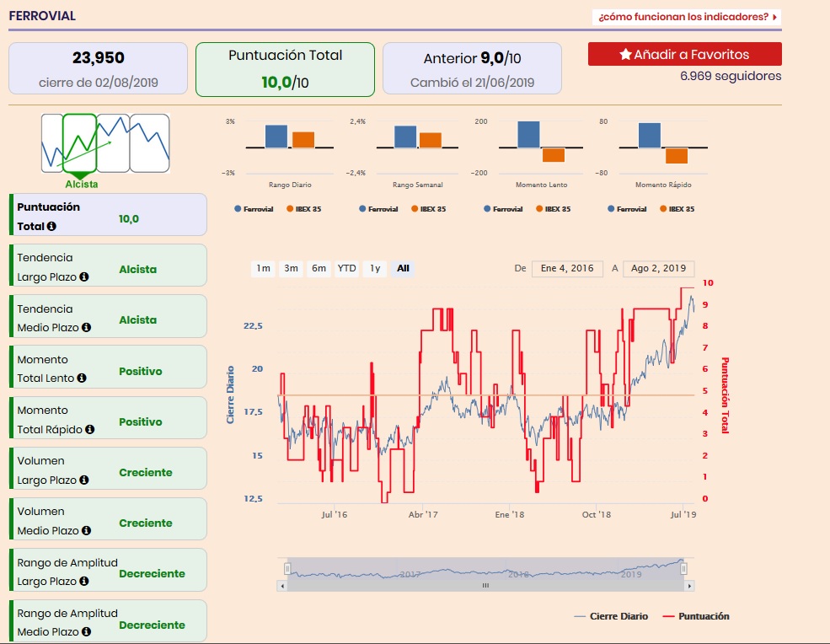Toggle Ferrovial legend in Momento Lento chart
830x644 pixels.
point(503,209)
